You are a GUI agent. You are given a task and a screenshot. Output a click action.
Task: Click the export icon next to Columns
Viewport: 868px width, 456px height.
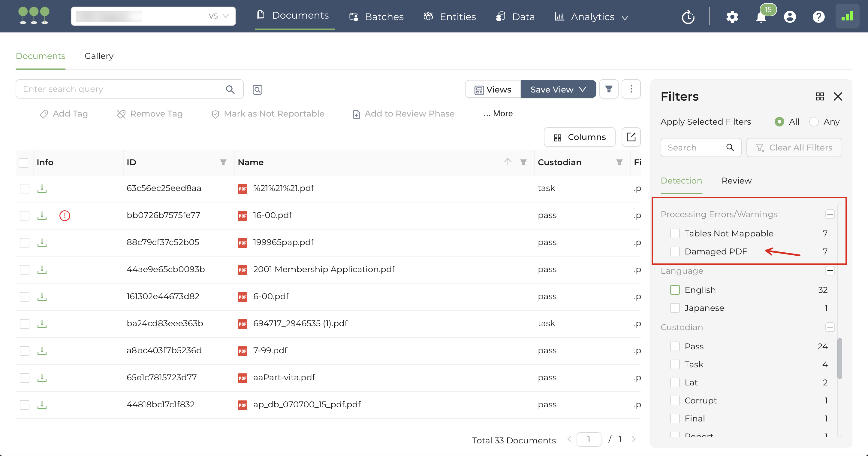(x=631, y=137)
